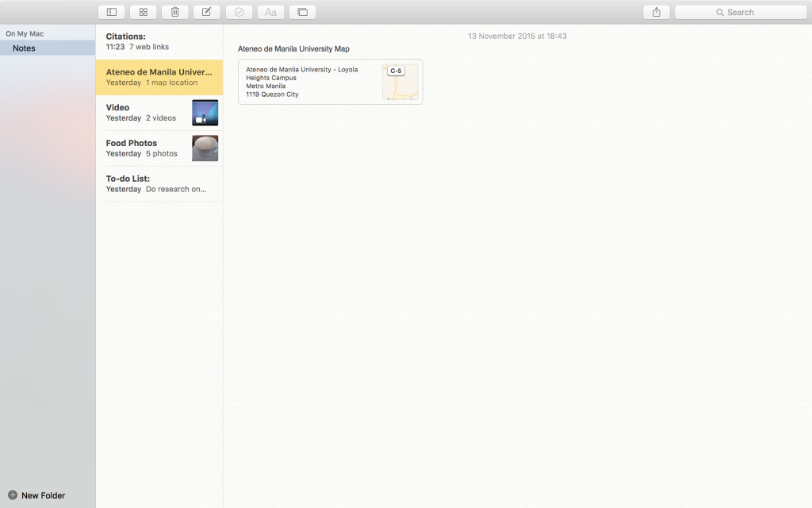Click 'Do research on...' preview text

[x=176, y=189]
